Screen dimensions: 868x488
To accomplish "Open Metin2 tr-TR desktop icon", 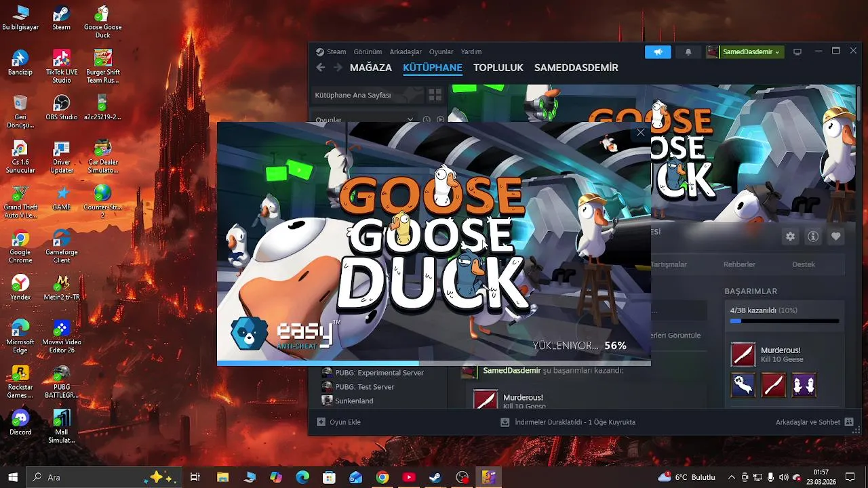I will [61, 288].
